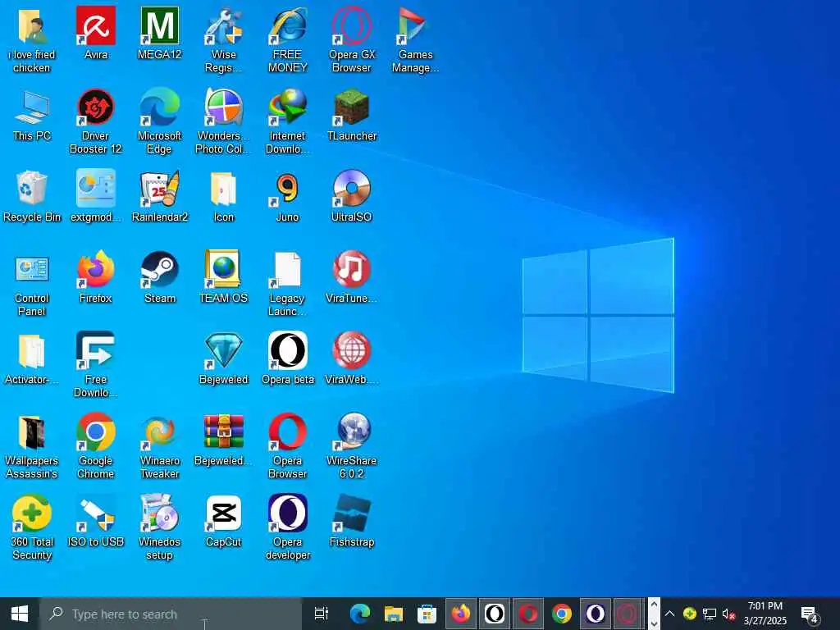The image size is (840, 630).
Task: Select Opera Browser desktop icon
Action: point(288,446)
